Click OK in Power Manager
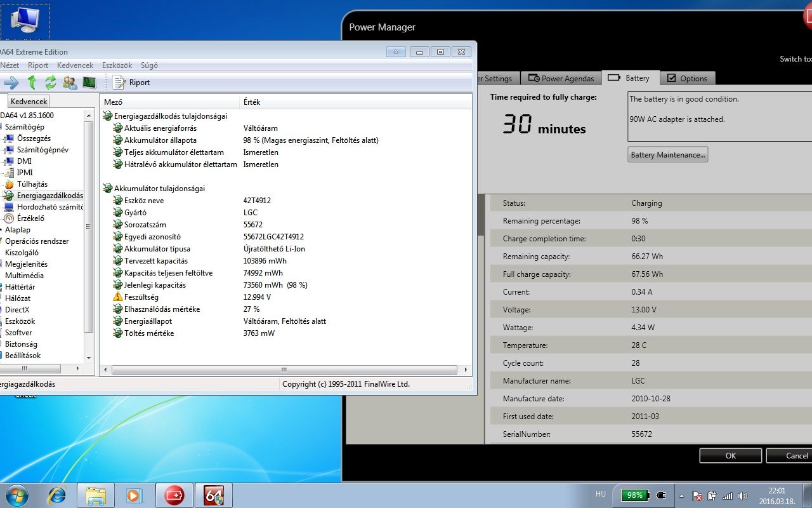The width and height of the screenshot is (812, 508). 730,455
